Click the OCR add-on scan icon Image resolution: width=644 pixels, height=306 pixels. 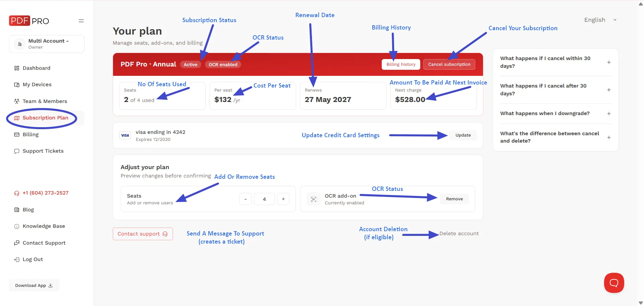point(314,199)
